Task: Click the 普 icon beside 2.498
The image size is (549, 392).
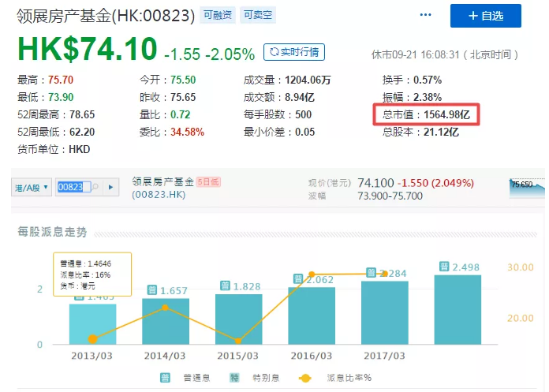Action: (444, 267)
